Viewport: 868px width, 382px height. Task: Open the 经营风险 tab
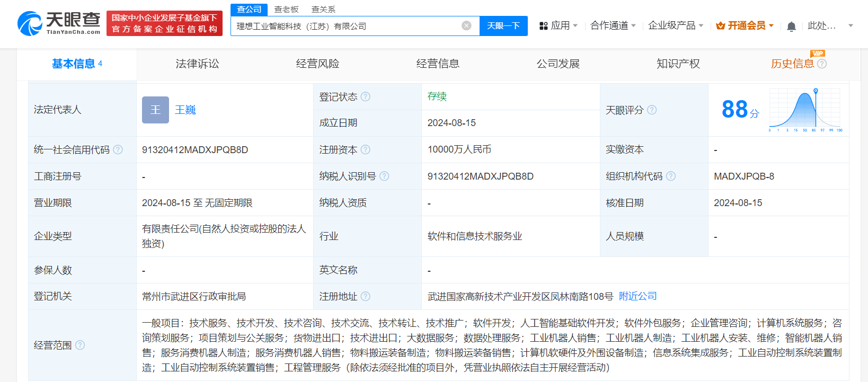tap(317, 64)
